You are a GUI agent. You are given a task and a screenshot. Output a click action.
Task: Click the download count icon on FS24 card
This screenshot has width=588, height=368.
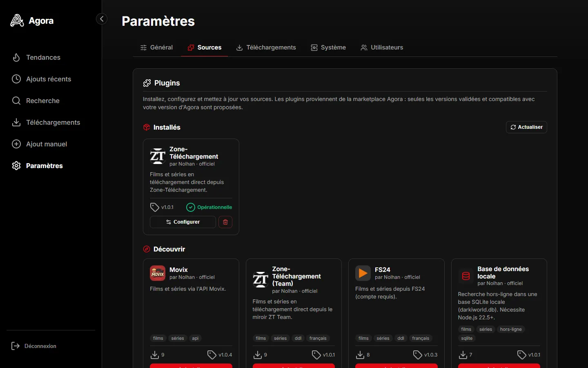tap(360, 355)
